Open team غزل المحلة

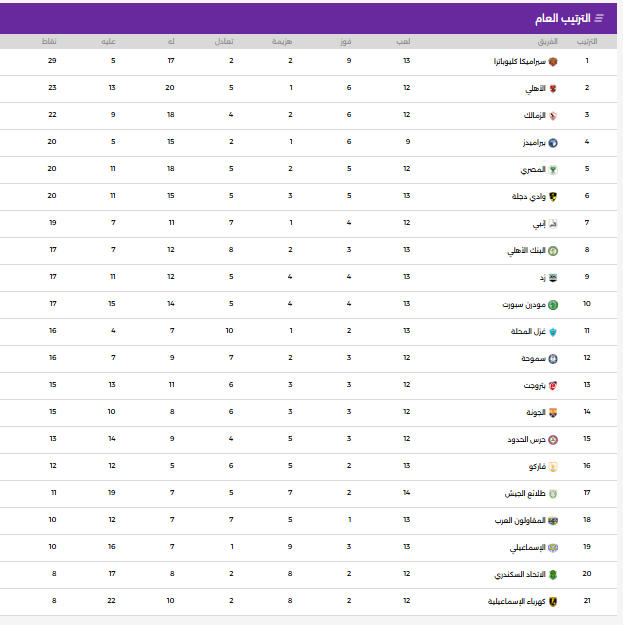point(528,332)
